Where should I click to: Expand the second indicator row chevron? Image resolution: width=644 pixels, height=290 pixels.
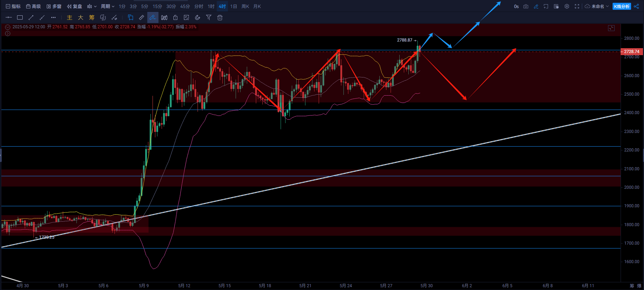8,34
